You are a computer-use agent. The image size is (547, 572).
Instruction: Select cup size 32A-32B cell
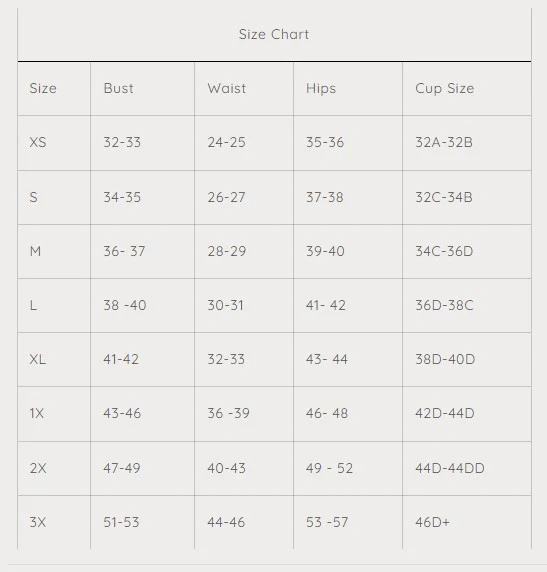444,142
